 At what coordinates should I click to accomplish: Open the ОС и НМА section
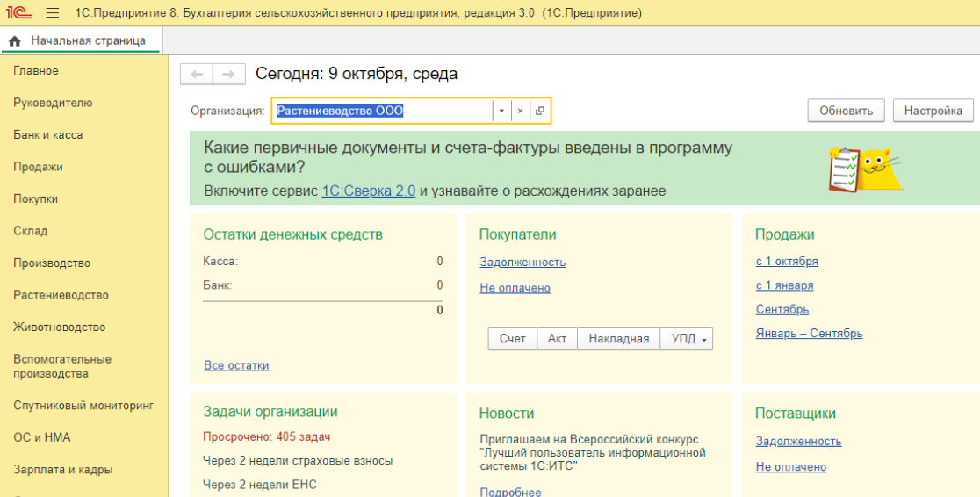click(x=42, y=437)
